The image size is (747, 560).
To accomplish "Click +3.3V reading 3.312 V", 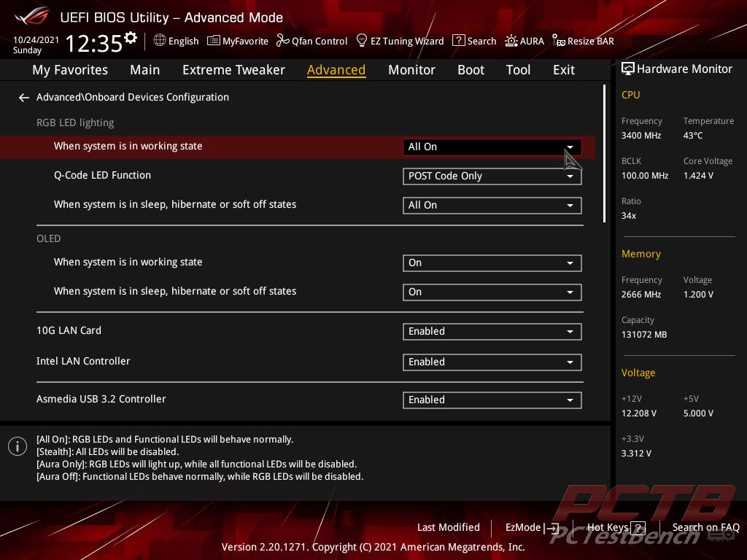I will 636,454.
